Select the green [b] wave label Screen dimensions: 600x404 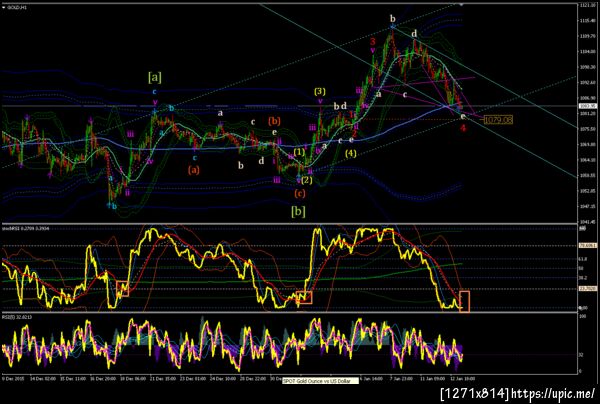pyautogui.click(x=298, y=211)
